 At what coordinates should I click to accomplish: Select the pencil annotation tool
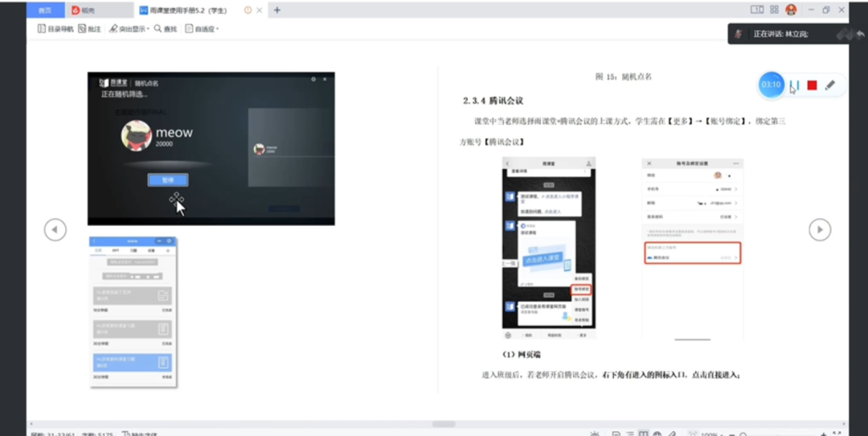click(x=830, y=85)
